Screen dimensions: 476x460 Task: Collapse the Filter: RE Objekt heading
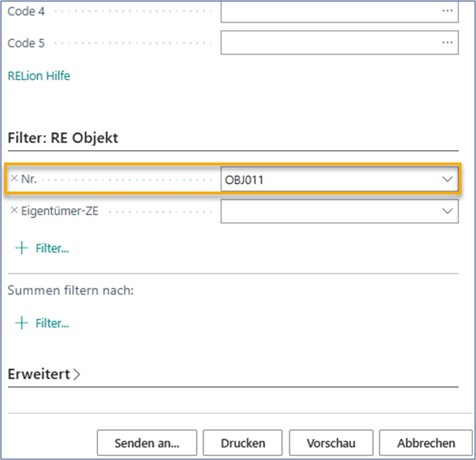[63, 138]
